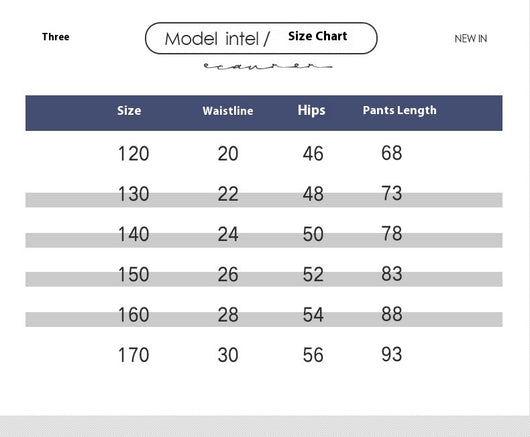Click the Waistline column header
The height and width of the screenshot is (437, 530).
[x=228, y=111]
